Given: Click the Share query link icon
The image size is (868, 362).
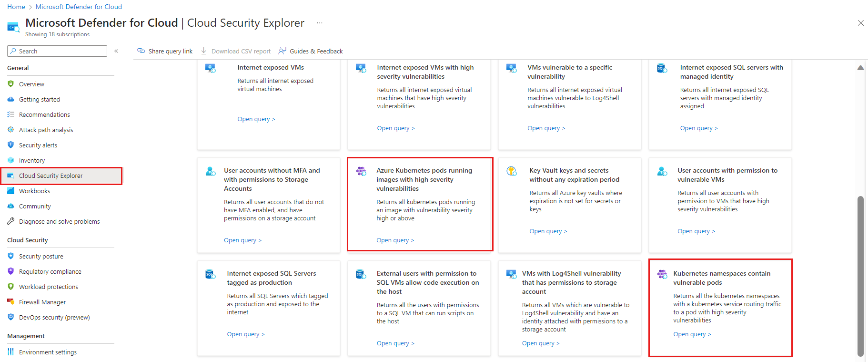Looking at the screenshot, I should coord(141,51).
